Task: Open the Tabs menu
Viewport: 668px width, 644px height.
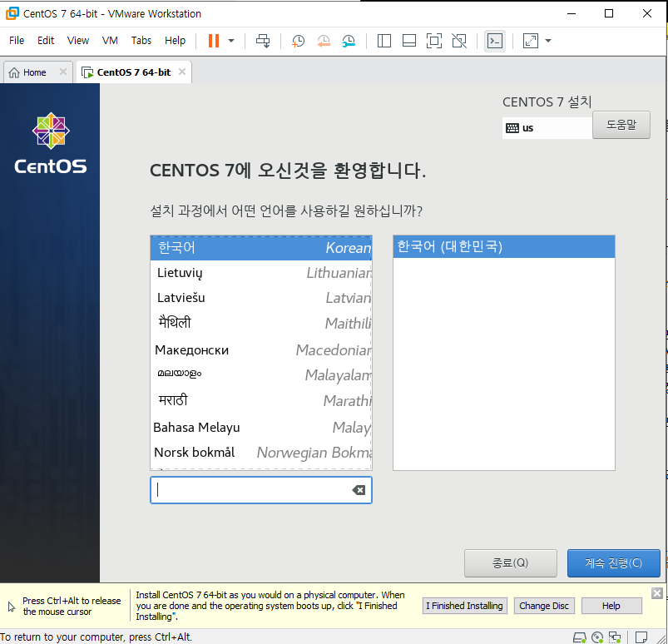Action: [x=141, y=41]
